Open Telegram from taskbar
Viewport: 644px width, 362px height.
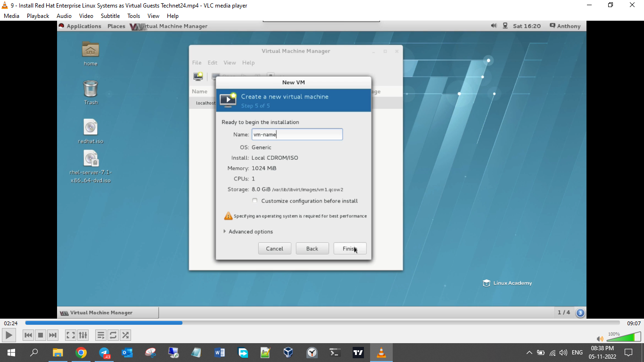104,353
